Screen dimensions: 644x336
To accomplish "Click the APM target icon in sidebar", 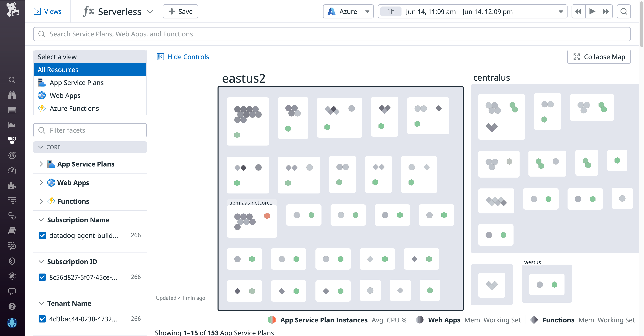I will coord(12,155).
